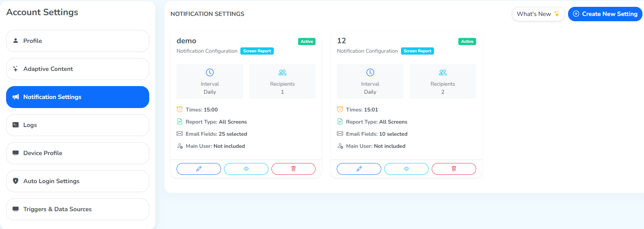Click the alarm clock icon beside Times: 15:01

pyautogui.click(x=340, y=109)
